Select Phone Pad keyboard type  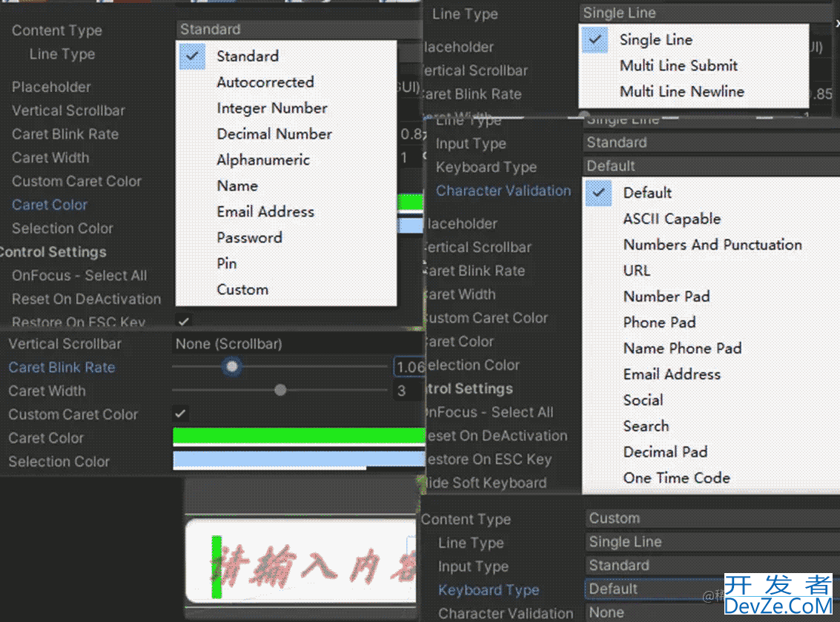click(x=659, y=322)
